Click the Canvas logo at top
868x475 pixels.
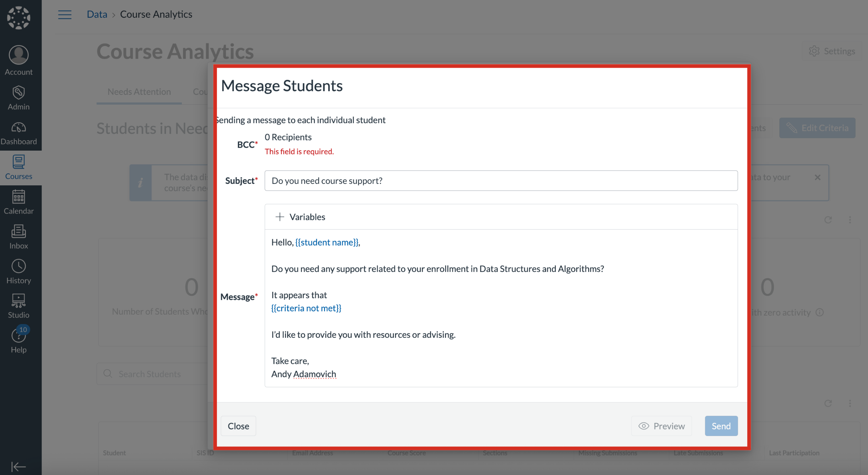pyautogui.click(x=18, y=17)
